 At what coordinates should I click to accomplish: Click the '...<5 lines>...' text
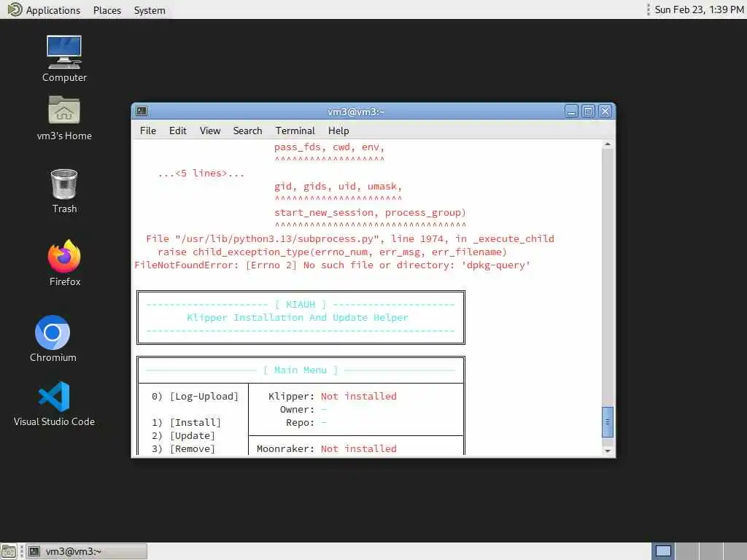tap(201, 174)
